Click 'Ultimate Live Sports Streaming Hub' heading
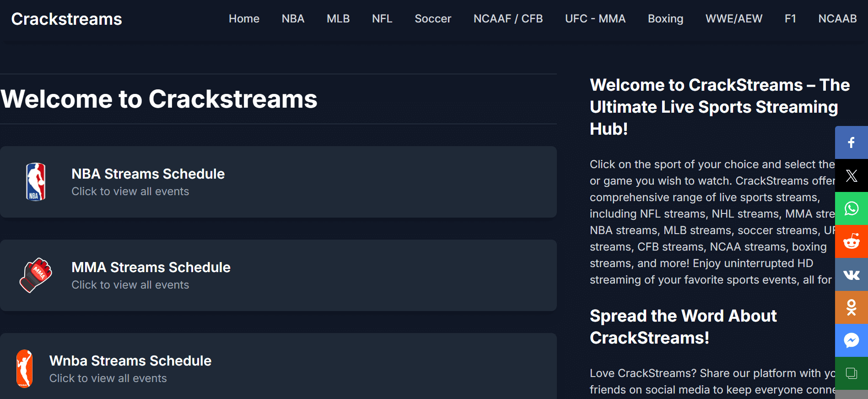 (x=720, y=107)
